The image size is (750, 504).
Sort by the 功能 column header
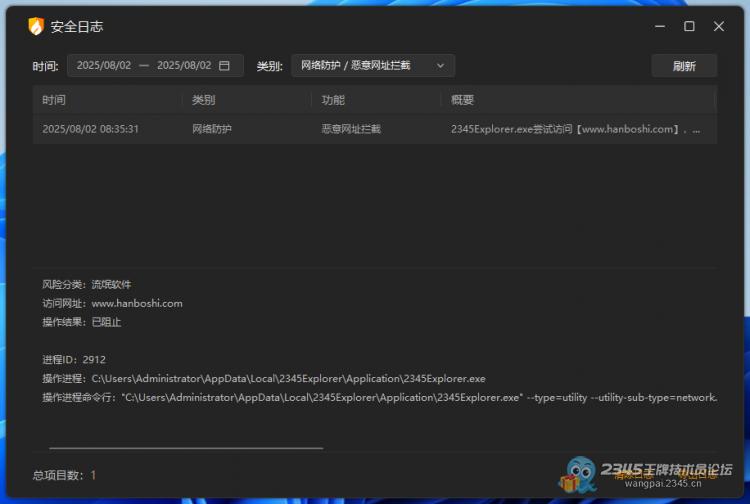point(333,100)
